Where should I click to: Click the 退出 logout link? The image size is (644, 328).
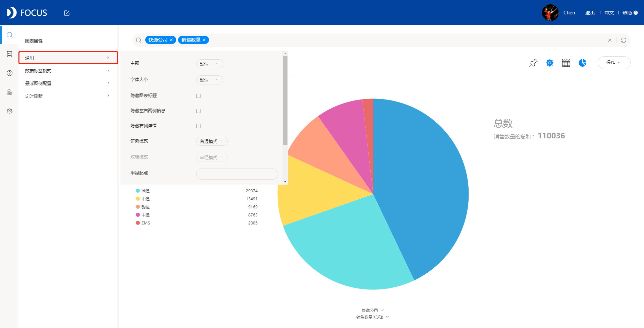[x=590, y=13]
